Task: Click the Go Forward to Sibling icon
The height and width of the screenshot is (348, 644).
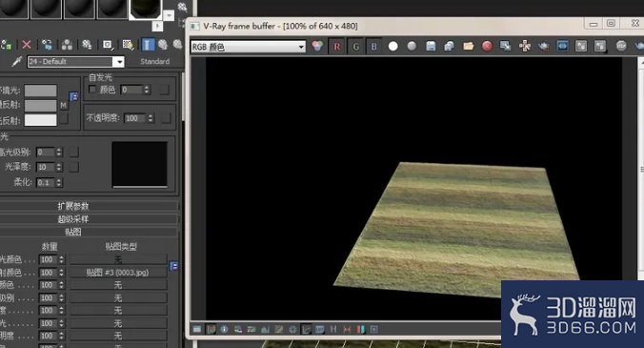Action: (177, 45)
